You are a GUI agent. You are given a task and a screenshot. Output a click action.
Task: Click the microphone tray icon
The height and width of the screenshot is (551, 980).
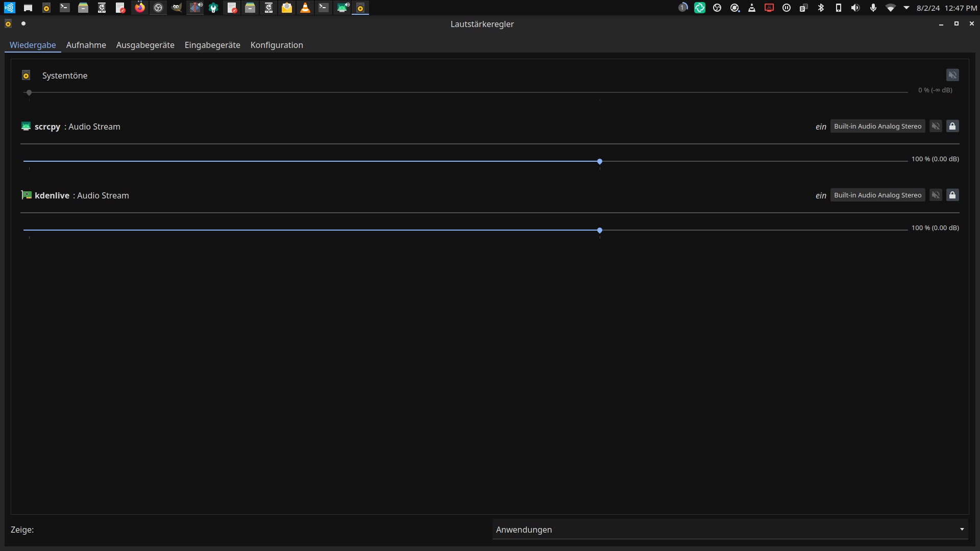tap(873, 8)
